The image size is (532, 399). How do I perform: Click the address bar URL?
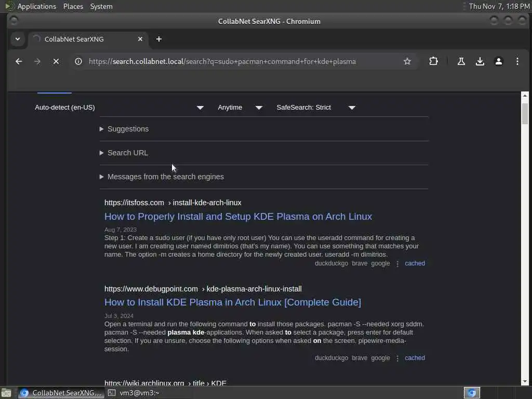click(x=222, y=61)
